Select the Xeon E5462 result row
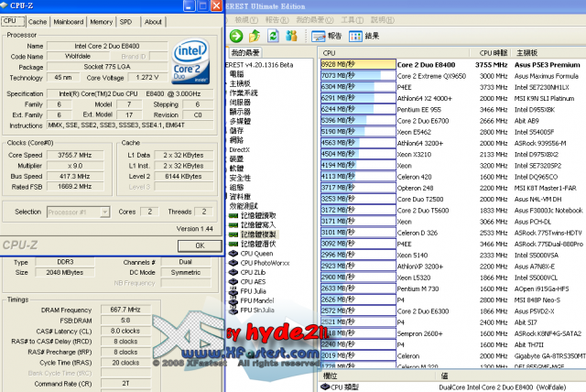586x392 pixels. point(452,132)
